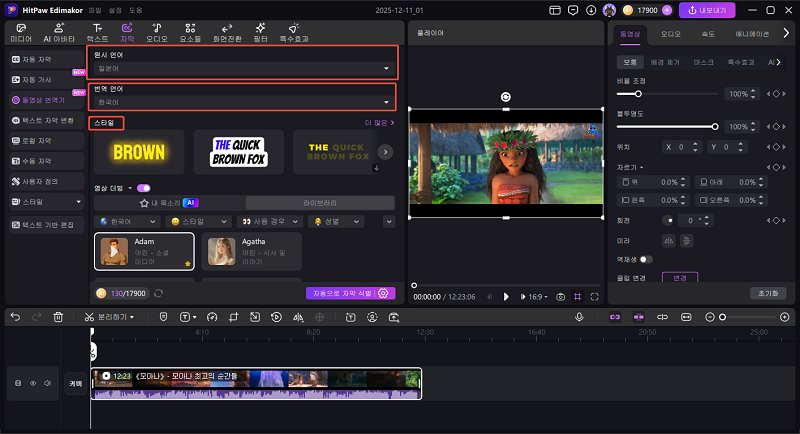Click the trash delete icon
Image resolution: width=800 pixels, height=434 pixels.
pyautogui.click(x=58, y=317)
